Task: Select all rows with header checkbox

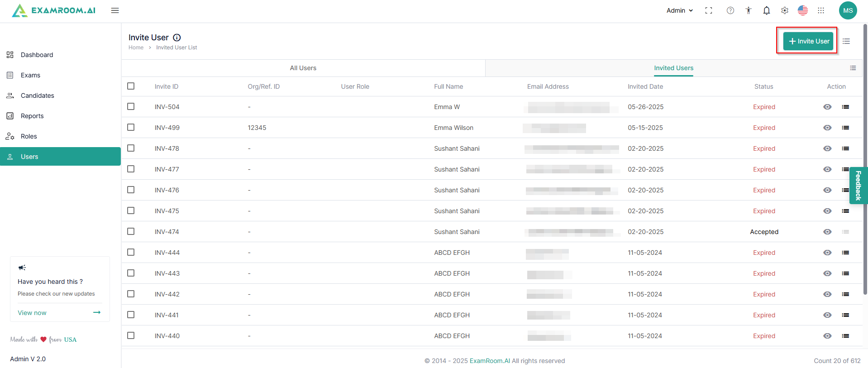Action: click(x=131, y=86)
